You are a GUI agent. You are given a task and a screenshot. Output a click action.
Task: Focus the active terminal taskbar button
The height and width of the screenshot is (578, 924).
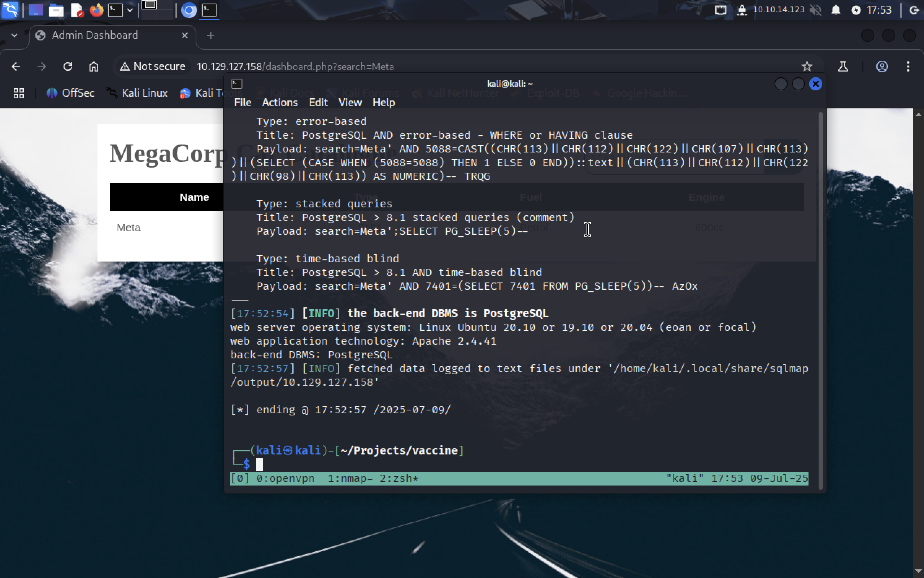point(209,10)
